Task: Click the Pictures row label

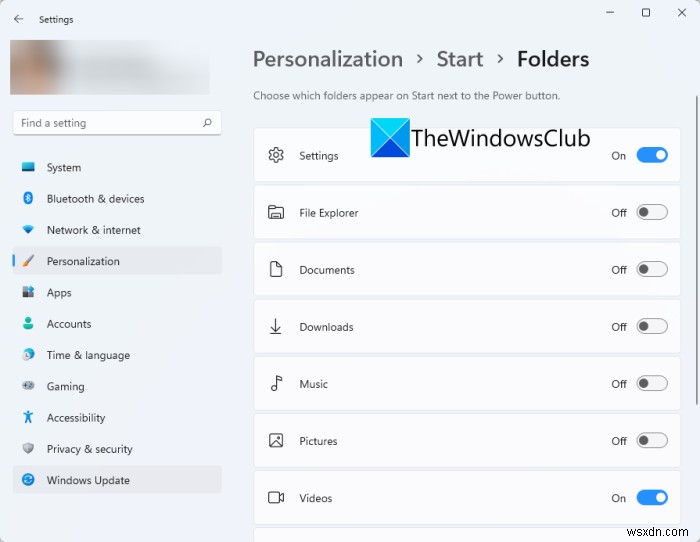Action: point(318,441)
